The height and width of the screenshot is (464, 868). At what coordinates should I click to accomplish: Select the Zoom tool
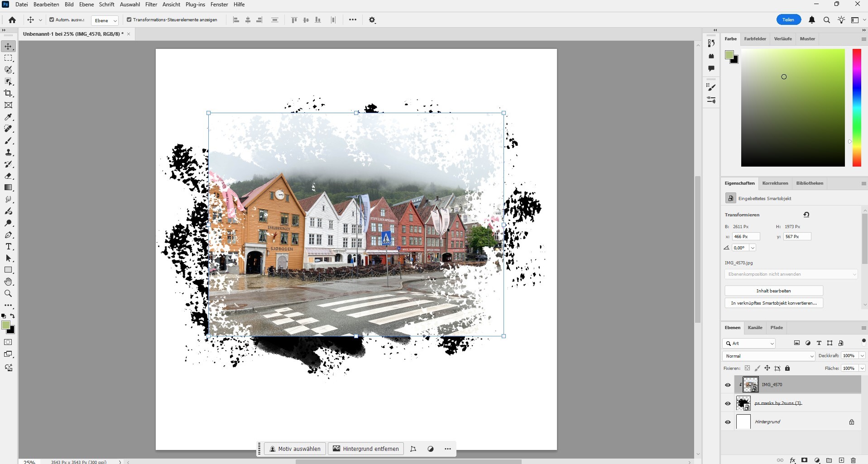(x=8, y=293)
